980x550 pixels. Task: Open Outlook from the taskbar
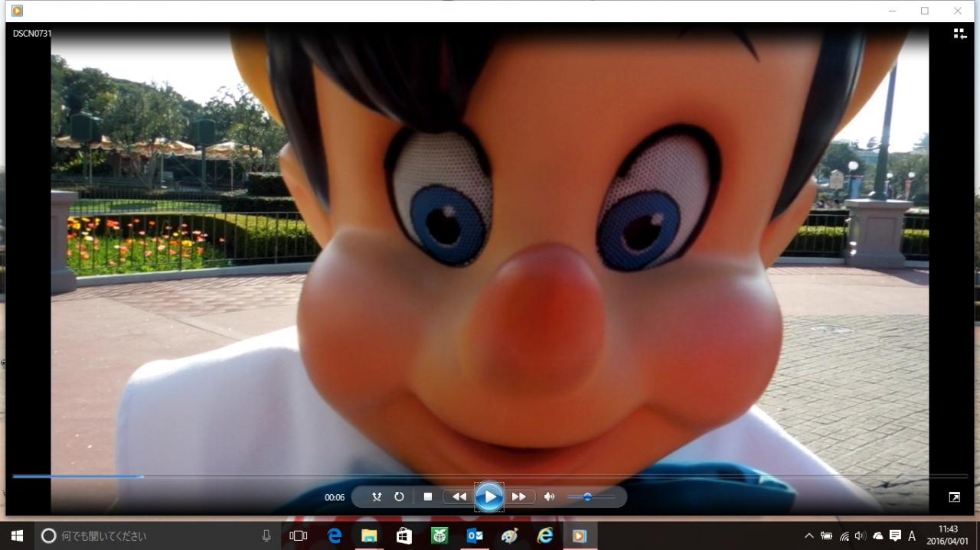pos(475,535)
